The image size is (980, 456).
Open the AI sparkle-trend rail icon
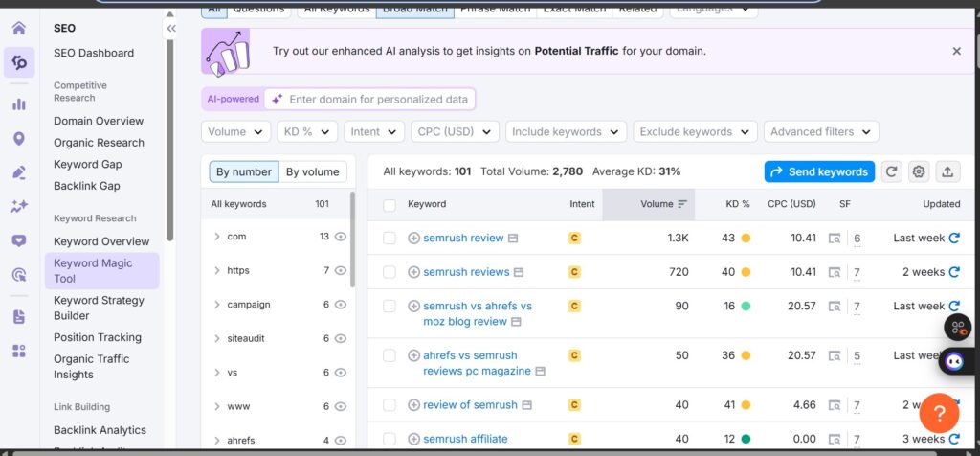[19, 206]
